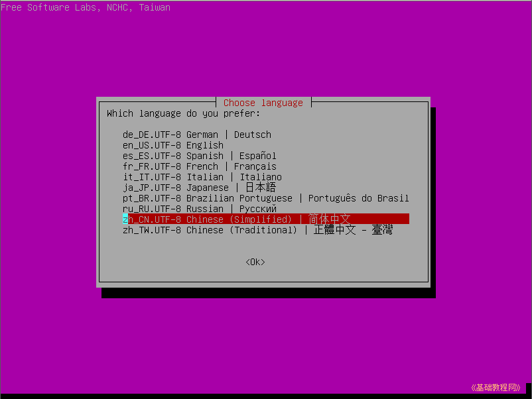The height and width of the screenshot is (399, 532).
Task: Choose fr_FR.UTF-8 French language entry
Action: [200, 166]
